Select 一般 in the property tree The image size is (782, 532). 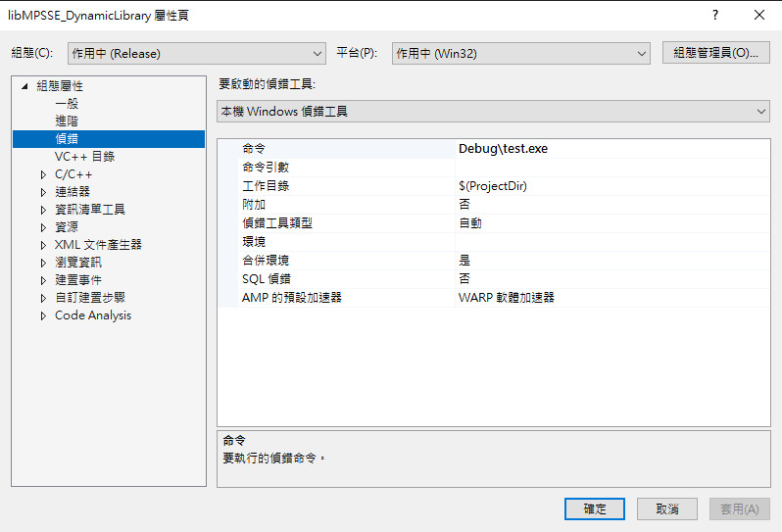point(67,104)
